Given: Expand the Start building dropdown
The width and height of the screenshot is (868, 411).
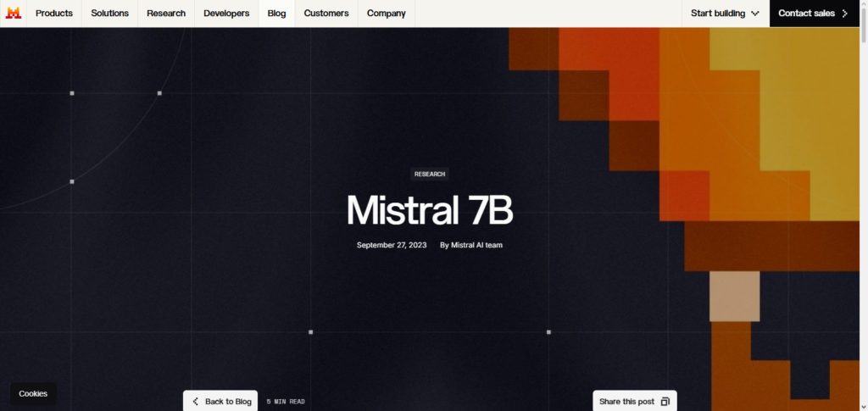Looking at the screenshot, I should tap(726, 14).
